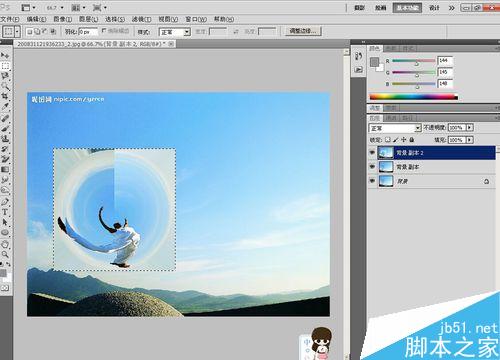
Task: Select the Rectangular Marquee tool in toolbox
Action: pyautogui.click(x=5, y=65)
